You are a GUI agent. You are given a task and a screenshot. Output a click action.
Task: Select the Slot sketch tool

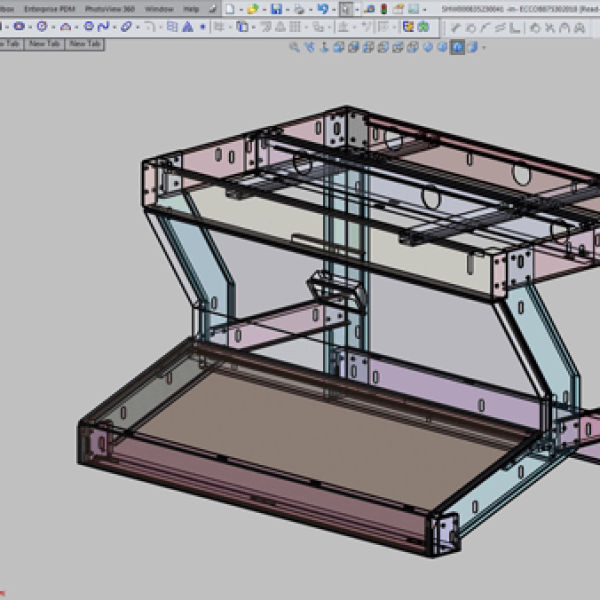coord(126,26)
